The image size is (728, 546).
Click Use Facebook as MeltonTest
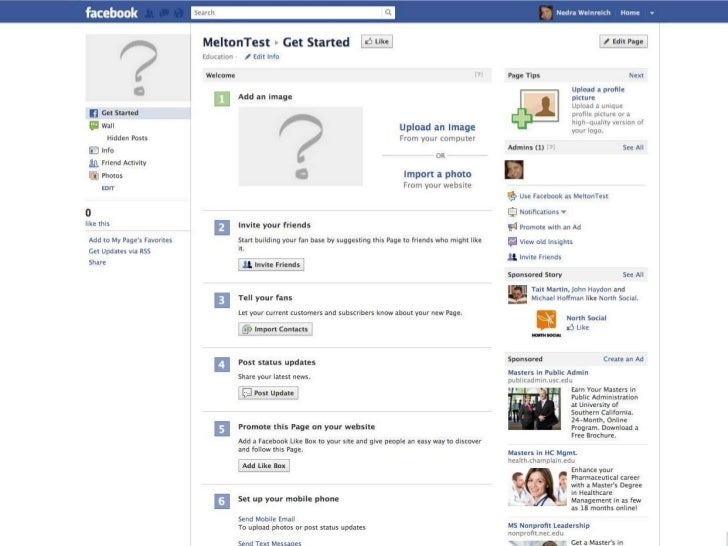(x=564, y=196)
